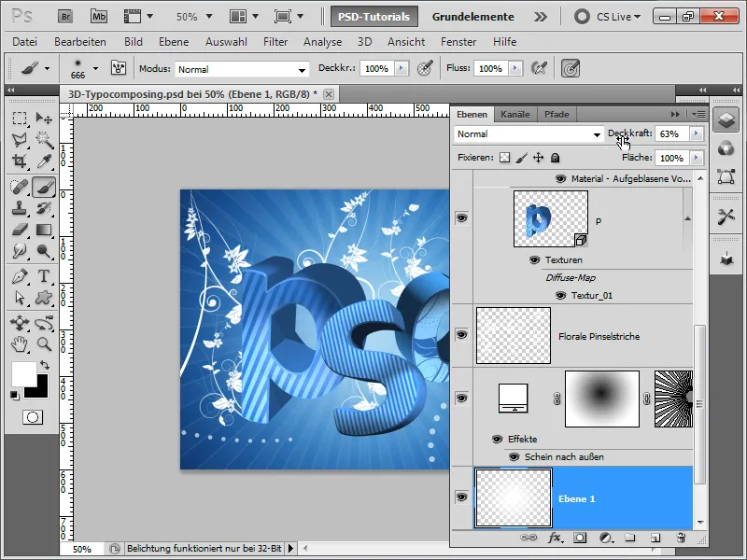This screenshot has width=747, height=560.
Task: Hide the Ebene 1 layer
Action: pyautogui.click(x=461, y=497)
